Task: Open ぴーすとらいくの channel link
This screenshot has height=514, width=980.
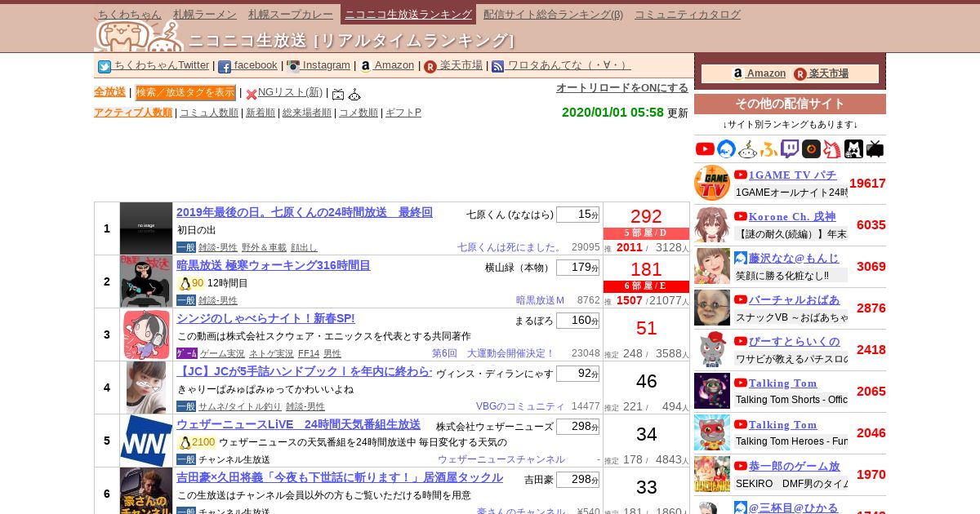Action: [794, 341]
